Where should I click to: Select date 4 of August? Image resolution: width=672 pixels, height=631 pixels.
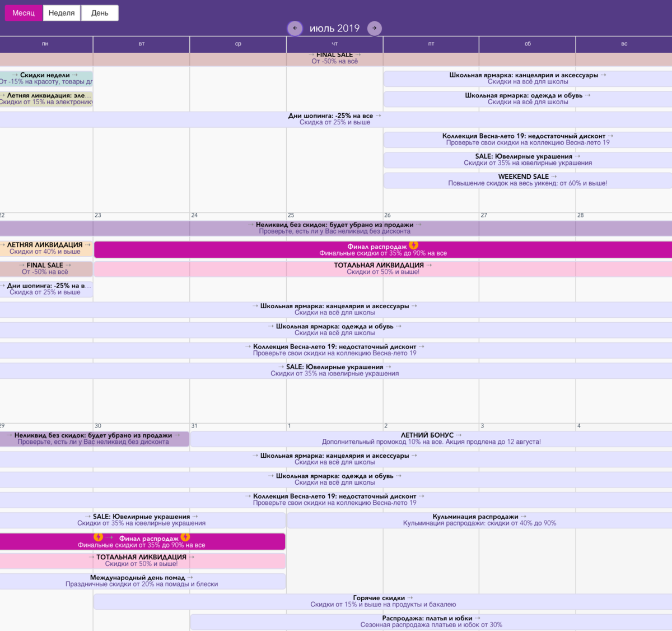point(579,426)
